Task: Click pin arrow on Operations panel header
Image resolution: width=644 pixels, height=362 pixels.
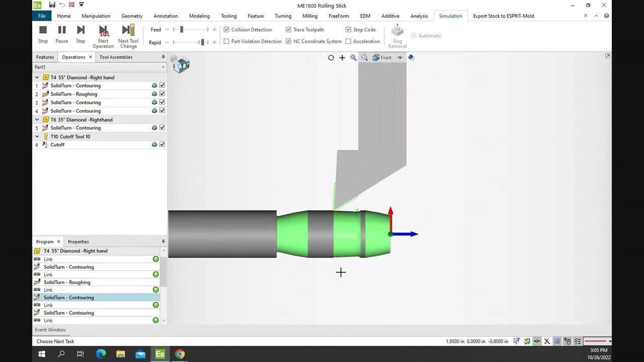Action: [x=163, y=57]
